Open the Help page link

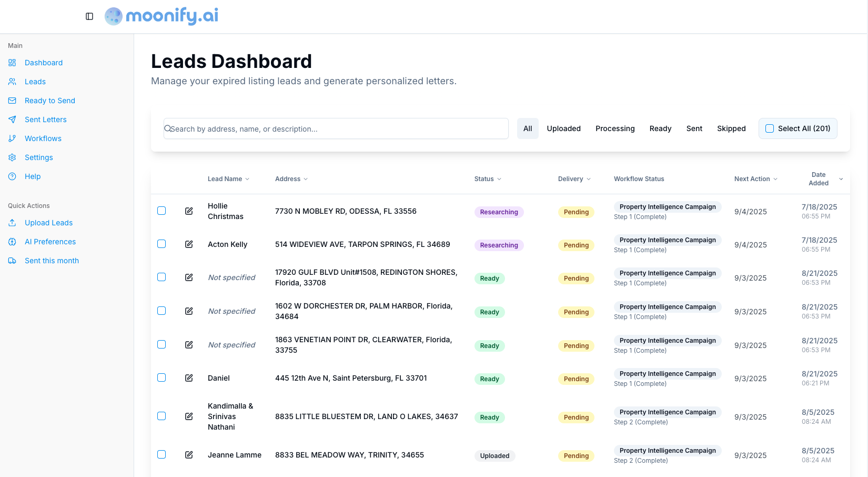click(x=32, y=176)
